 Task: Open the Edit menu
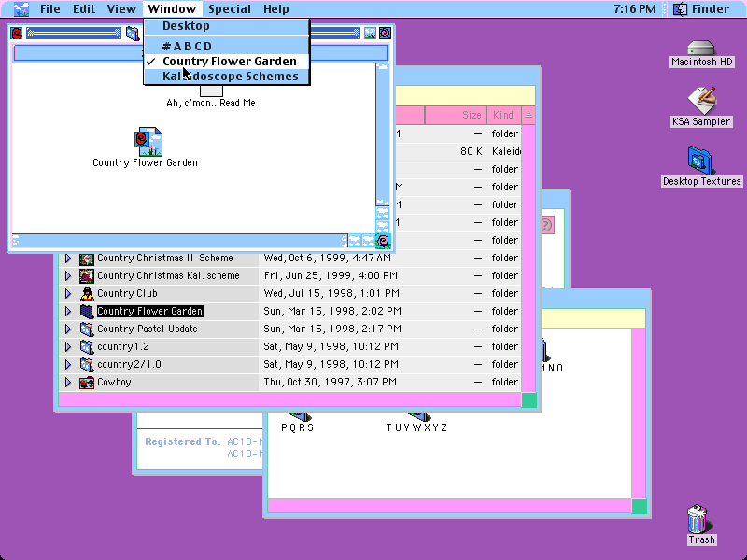click(84, 8)
